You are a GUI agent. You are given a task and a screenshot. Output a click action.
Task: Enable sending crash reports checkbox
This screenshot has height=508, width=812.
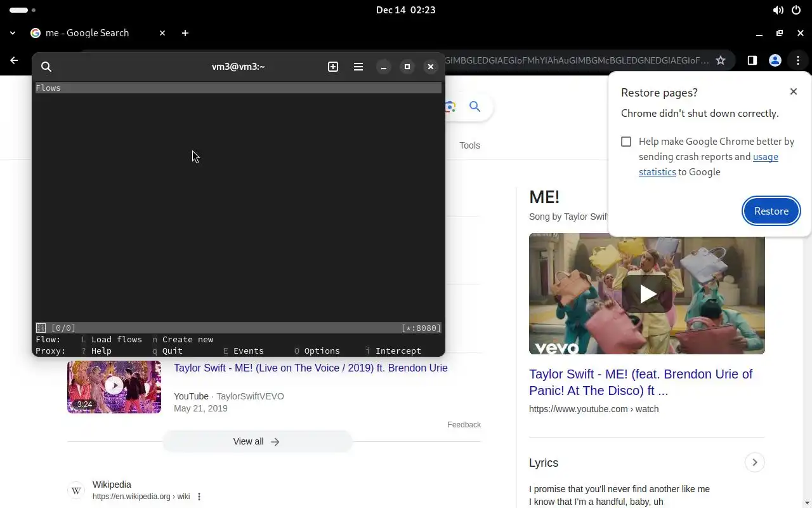[x=626, y=142]
